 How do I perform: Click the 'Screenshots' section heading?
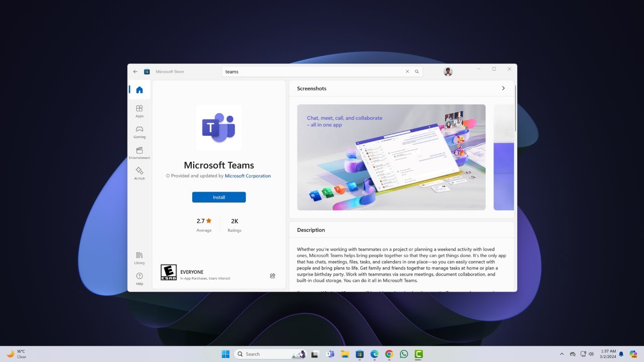(x=311, y=88)
